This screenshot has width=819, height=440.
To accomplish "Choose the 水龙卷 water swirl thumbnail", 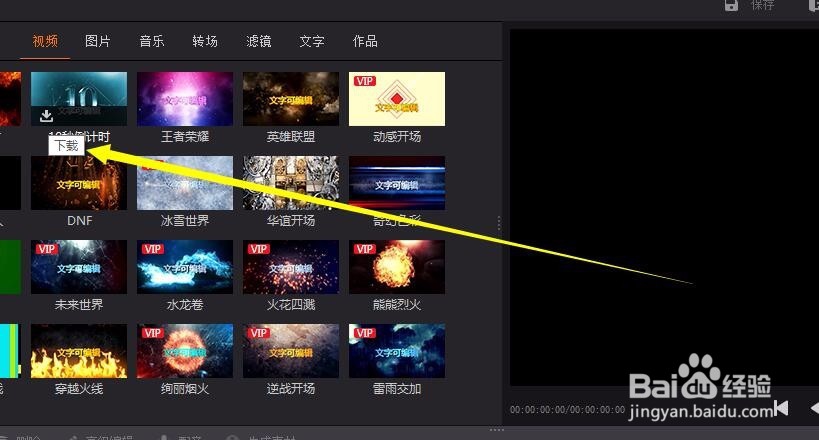I will [185, 267].
